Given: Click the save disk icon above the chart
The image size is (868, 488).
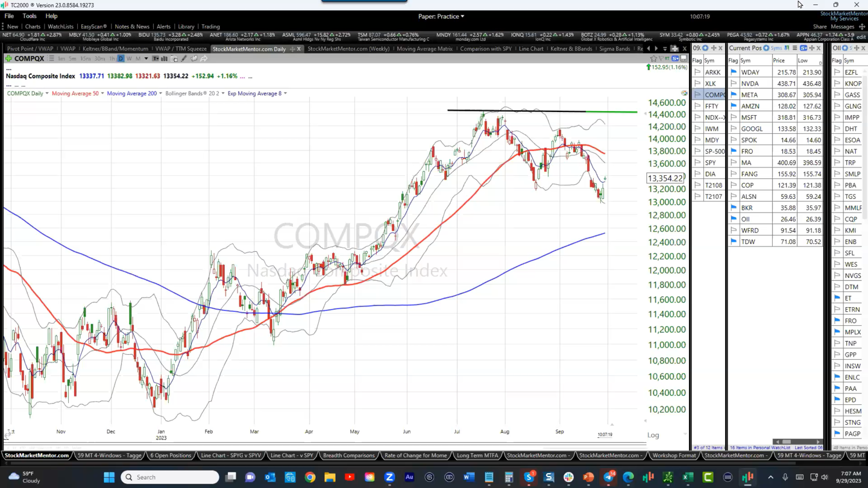Looking at the screenshot, I should click(684, 58).
